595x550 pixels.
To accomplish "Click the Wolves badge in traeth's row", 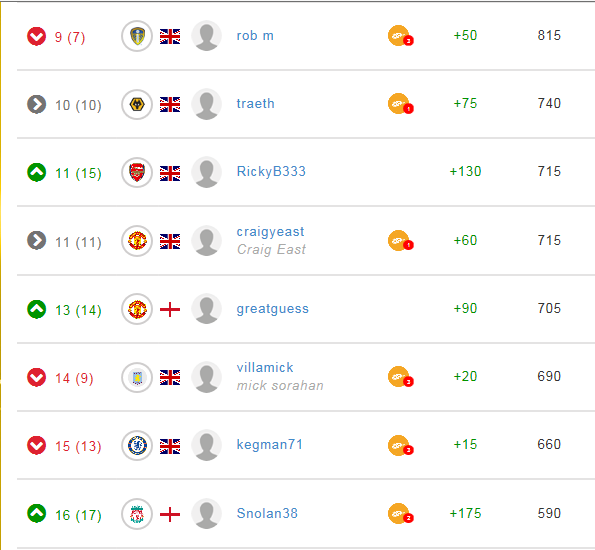I will coord(137,104).
